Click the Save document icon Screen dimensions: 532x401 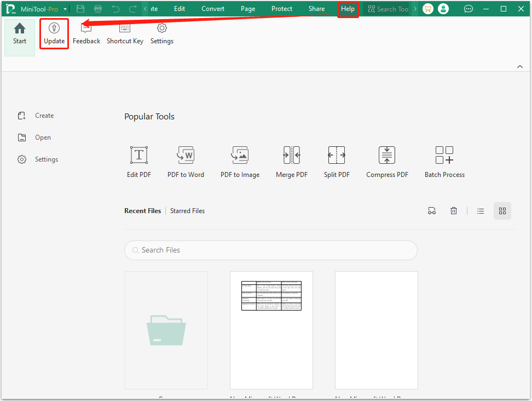point(80,8)
